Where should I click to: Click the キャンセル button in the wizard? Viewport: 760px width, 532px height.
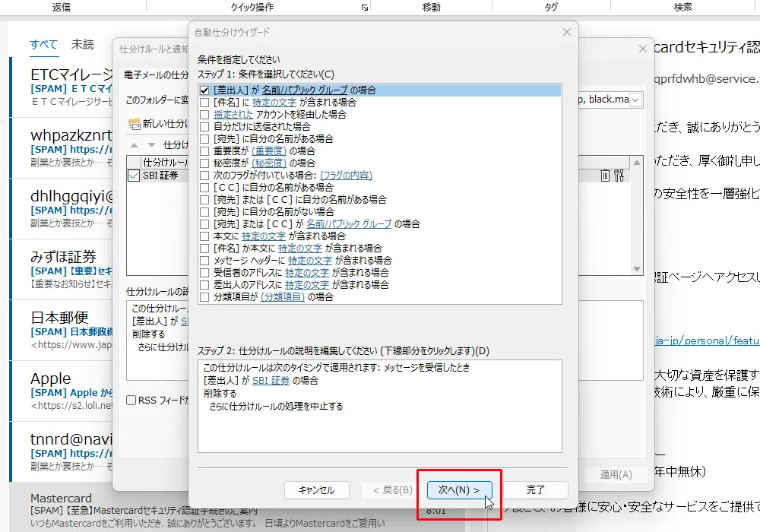[x=316, y=490]
